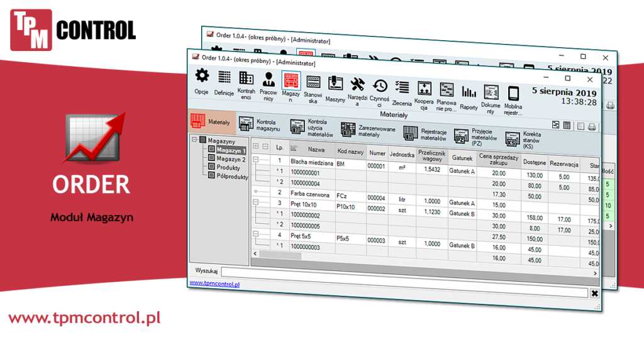Image resolution: width=644 pixels, height=337 pixels.
Task: Open the www.tpmcontrol.pl link in status bar
Action: tap(214, 284)
